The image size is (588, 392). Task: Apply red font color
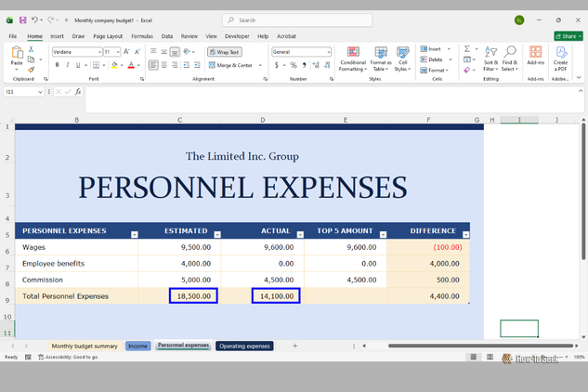click(131, 65)
